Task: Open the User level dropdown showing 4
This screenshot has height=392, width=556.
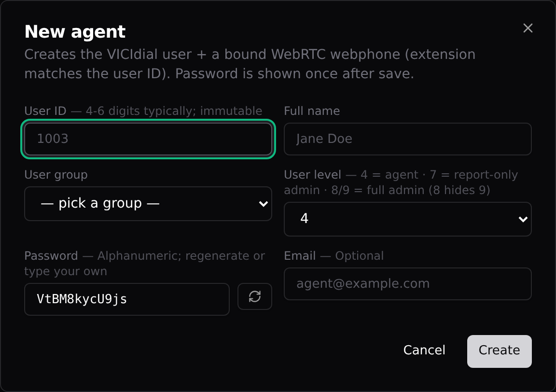Action: (408, 219)
